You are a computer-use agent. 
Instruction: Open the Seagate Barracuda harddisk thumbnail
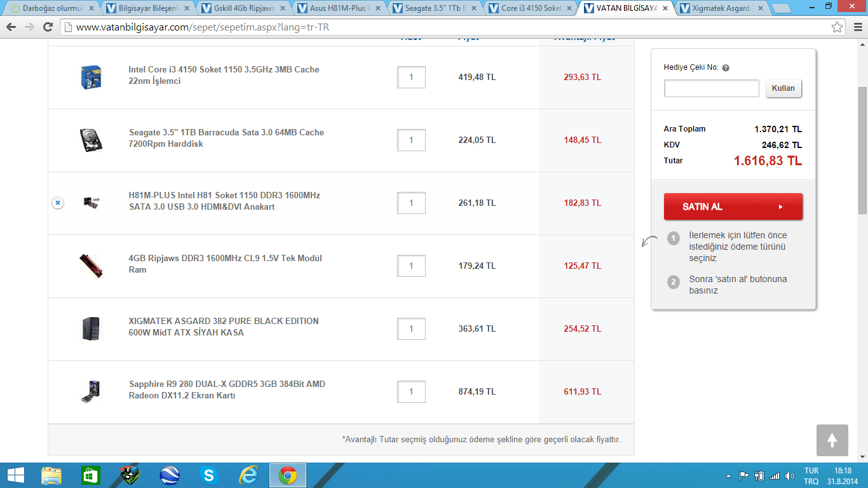point(92,140)
